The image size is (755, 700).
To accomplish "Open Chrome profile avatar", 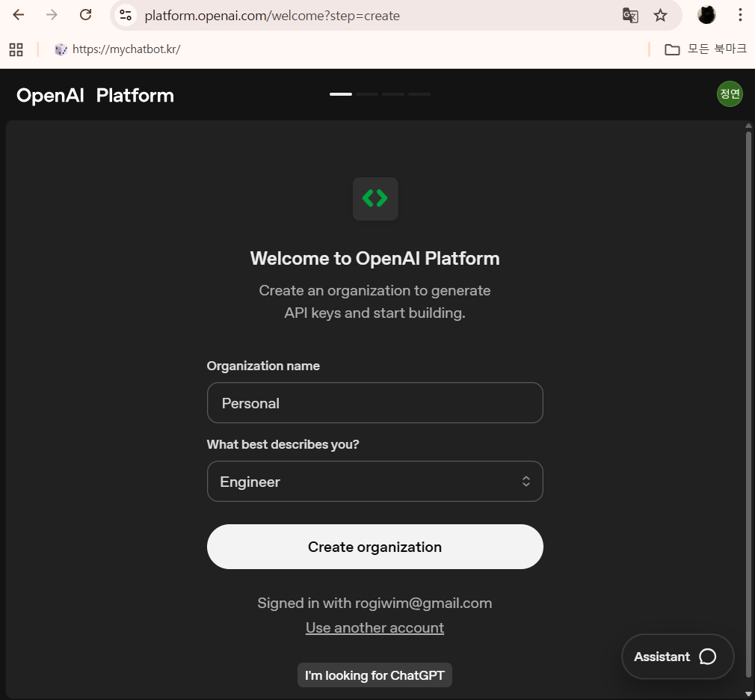I will tap(706, 15).
